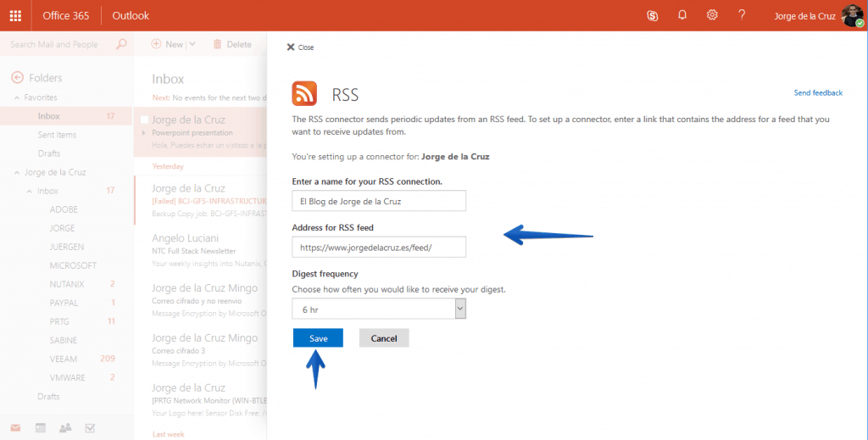
Task: Open the notifications bell
Action: [x=682, y=15]
